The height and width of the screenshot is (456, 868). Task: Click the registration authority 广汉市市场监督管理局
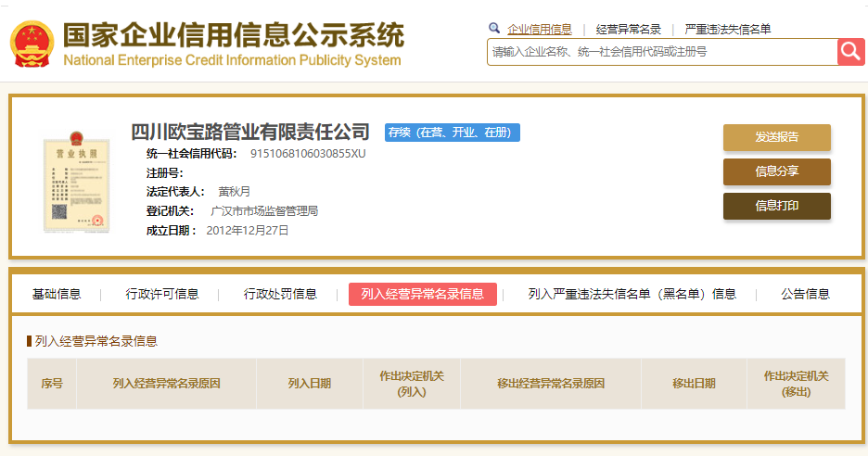tap(264, 210)
